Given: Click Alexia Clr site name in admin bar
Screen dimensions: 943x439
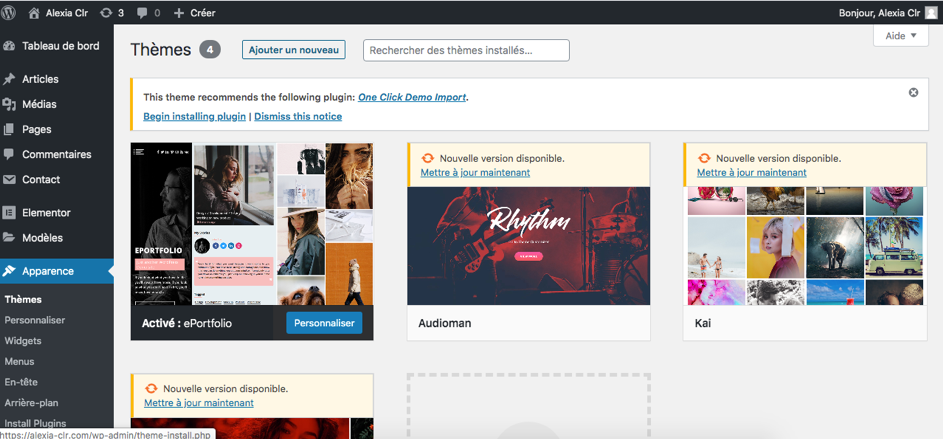Looking at the screenshot, I should 67,13.
